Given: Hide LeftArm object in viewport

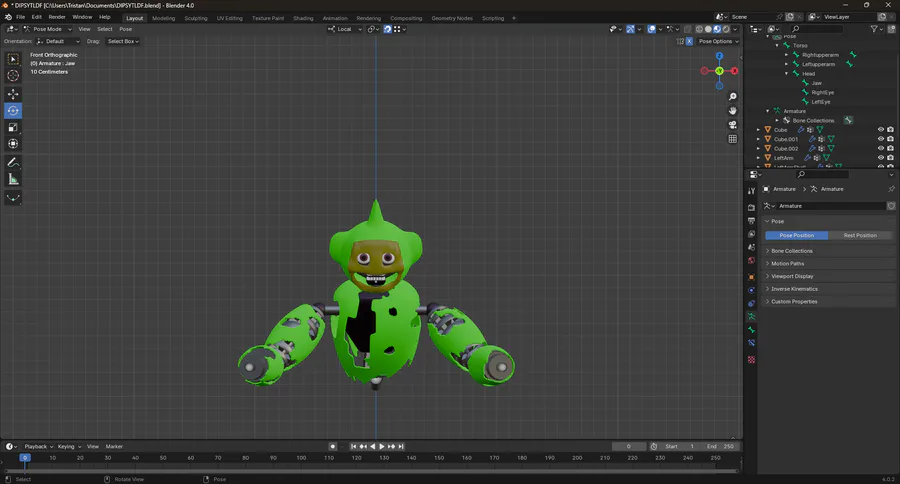Looking at the screenshot, I should [x=880, y=157].
